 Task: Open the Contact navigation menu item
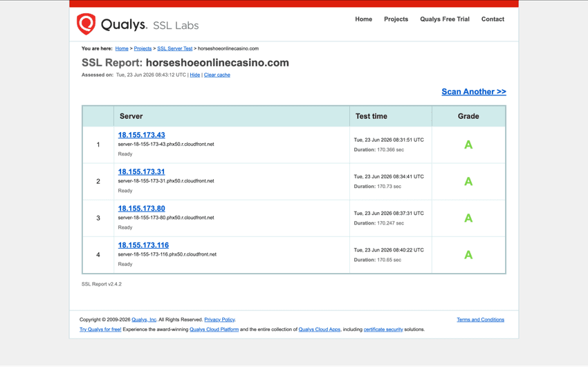pos(493,19)
